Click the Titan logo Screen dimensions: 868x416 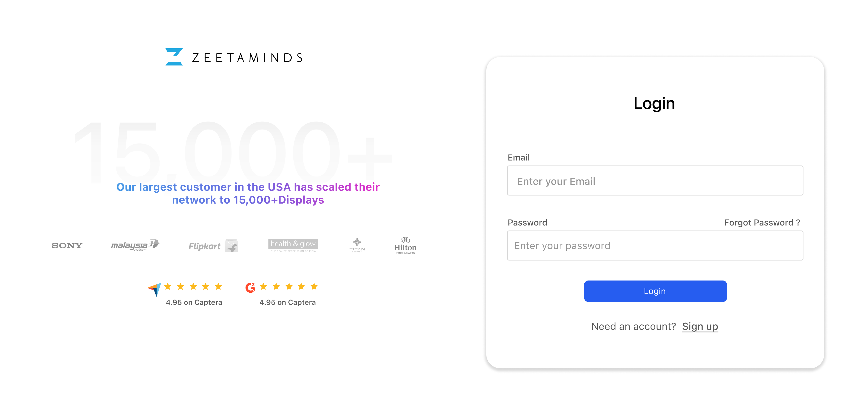[357, 245]
